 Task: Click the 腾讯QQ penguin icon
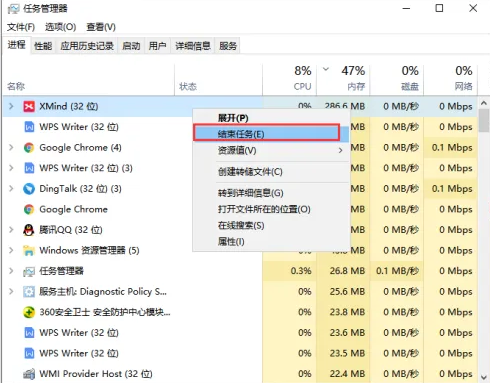[x=29, y=230]
